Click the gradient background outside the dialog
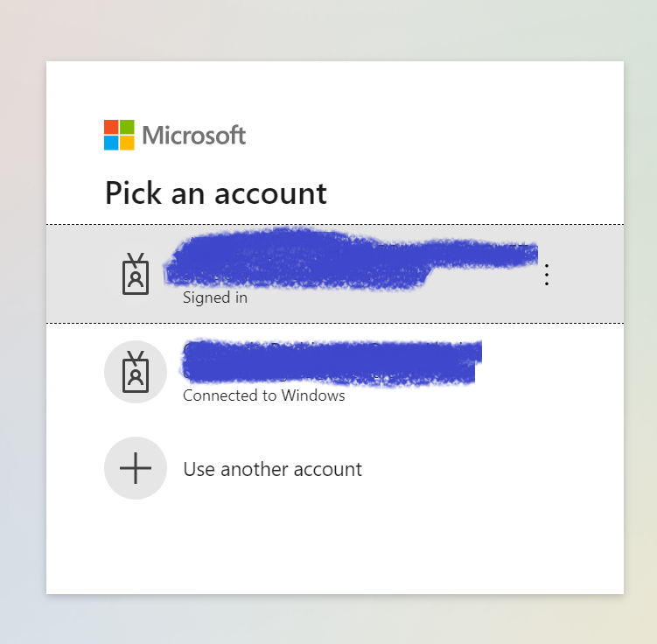Viewport: 657px width, 644px height. tap(327, 30)
